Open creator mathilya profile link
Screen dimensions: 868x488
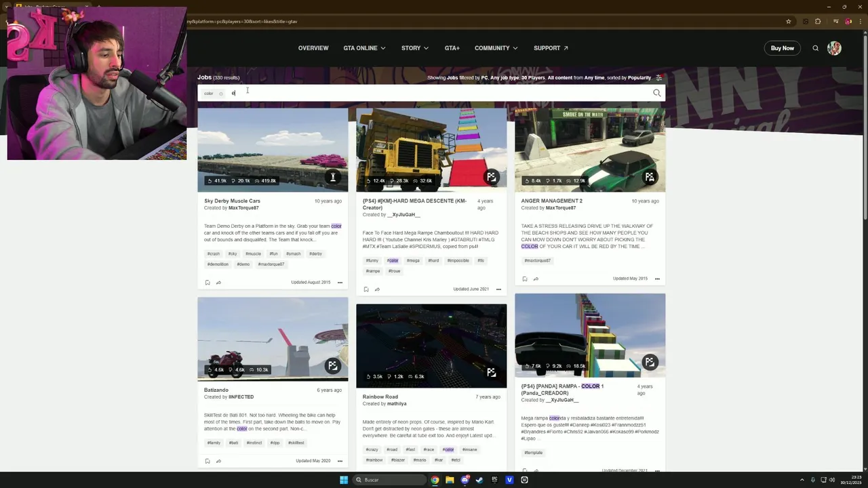coord(397,404)
